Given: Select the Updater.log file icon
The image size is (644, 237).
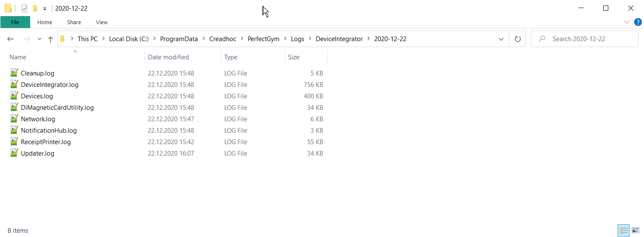Looking at the screenshot, I should coord(14,153).
